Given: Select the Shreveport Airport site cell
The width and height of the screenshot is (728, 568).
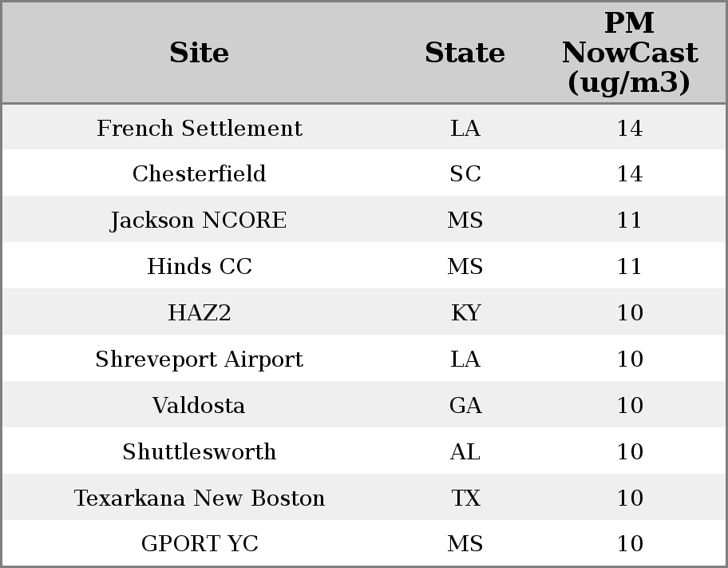Looking at the screenshot, I should click(x=200, y=359).
